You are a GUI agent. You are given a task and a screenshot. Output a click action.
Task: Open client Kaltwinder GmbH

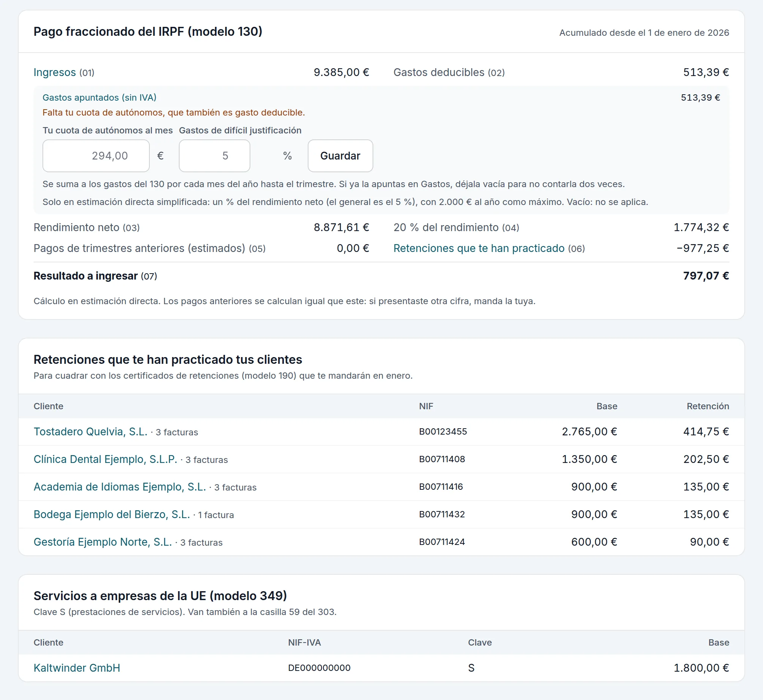pos(77,668)
